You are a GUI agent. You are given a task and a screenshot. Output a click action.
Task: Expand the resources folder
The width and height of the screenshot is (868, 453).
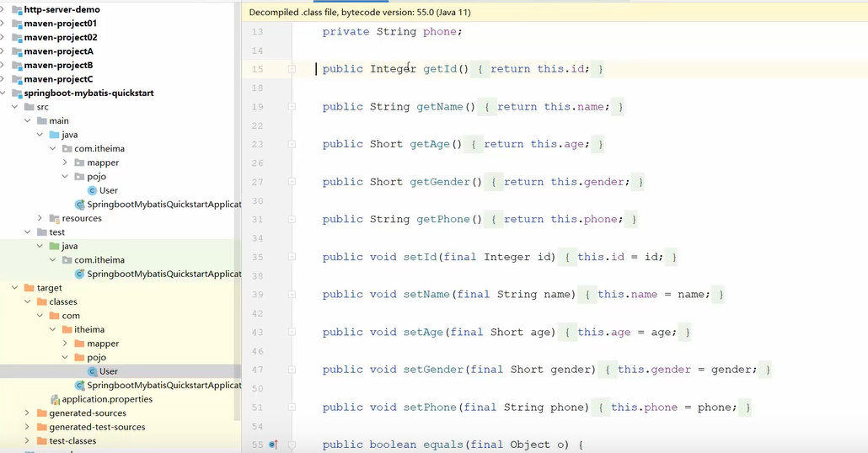pos(40,218)
